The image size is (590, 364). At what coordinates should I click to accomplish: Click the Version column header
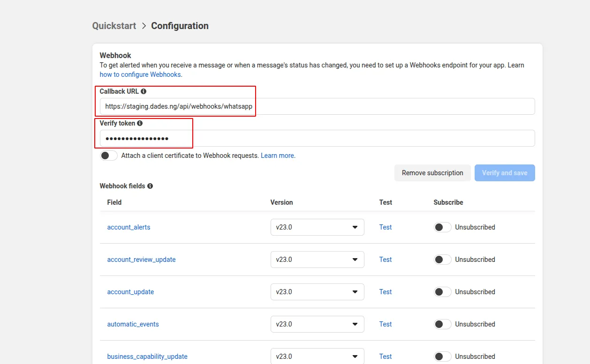[x=282, y=202]
